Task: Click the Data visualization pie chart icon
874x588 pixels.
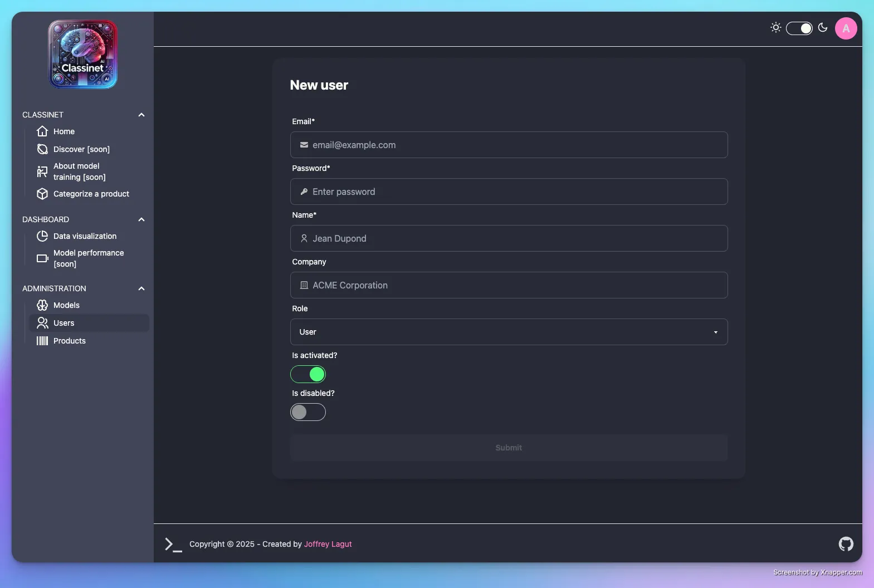Action: click(x=42, y=236)
